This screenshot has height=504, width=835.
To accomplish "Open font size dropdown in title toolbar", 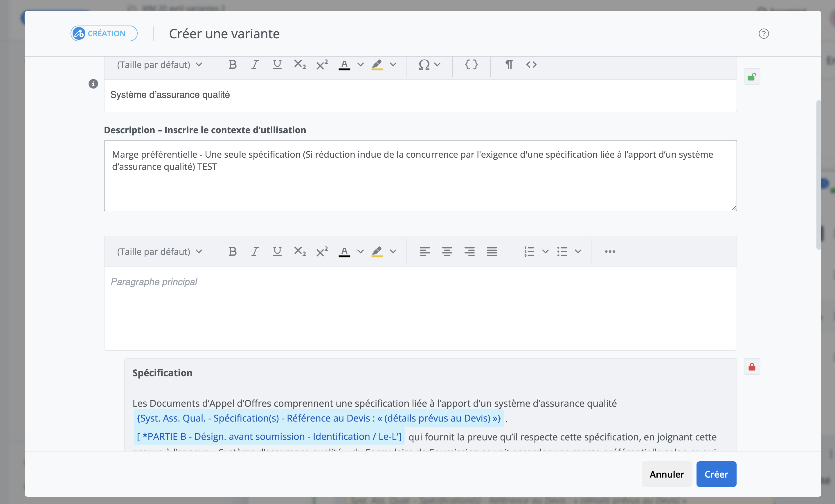I will click(160, 65).
